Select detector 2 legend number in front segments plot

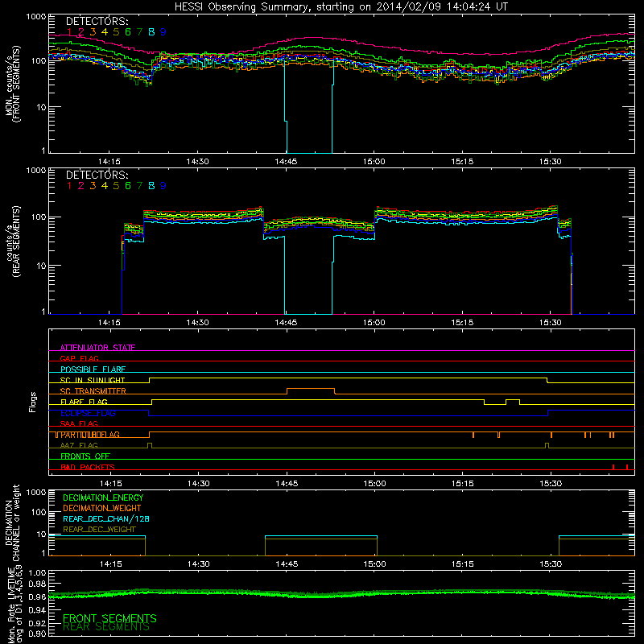pyautogui.click(x=81, y=32)
